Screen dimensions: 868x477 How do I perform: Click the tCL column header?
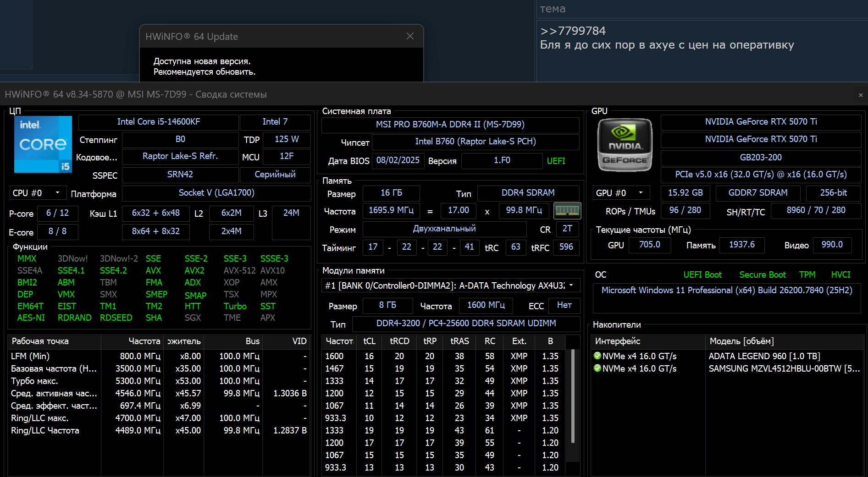pos(370,341)
